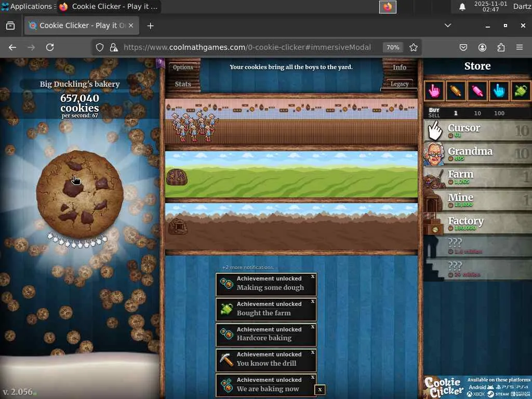Purchase a Cursor building
Image resolution: width=532 pixels, height=399 pixels.
tap(478, 130)
